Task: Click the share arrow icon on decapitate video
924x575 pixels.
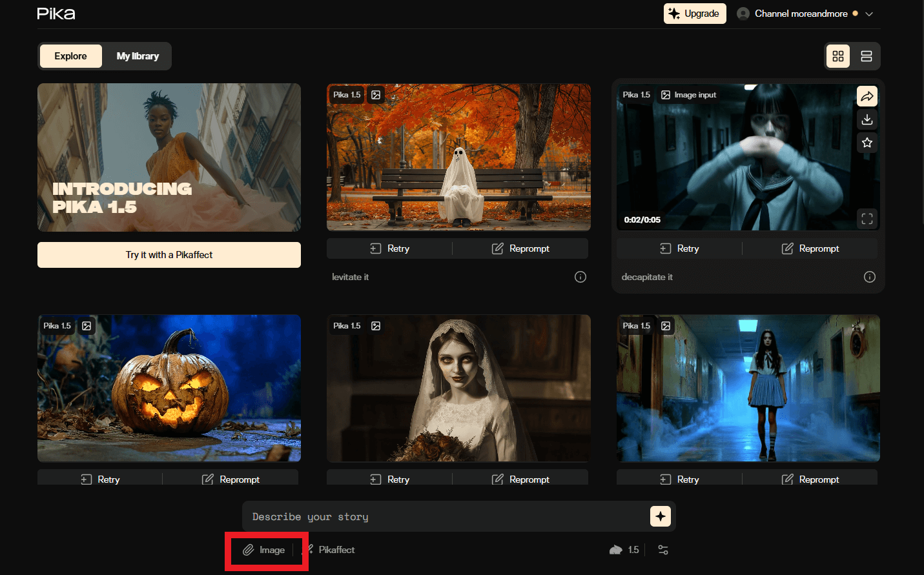Action: (867, 96)
